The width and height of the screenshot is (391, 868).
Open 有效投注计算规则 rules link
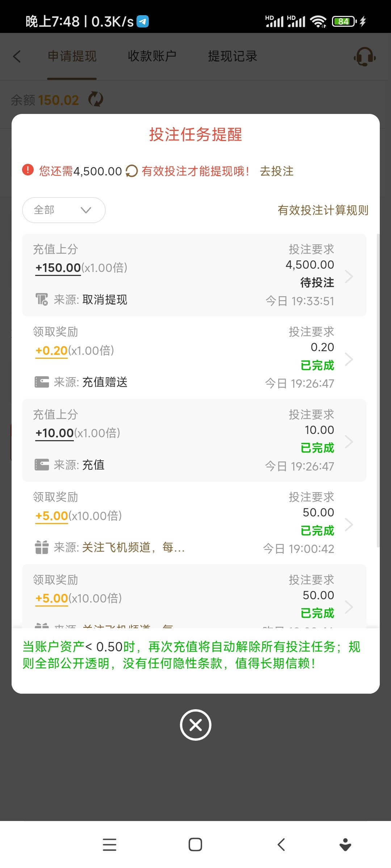click(323, 210)
